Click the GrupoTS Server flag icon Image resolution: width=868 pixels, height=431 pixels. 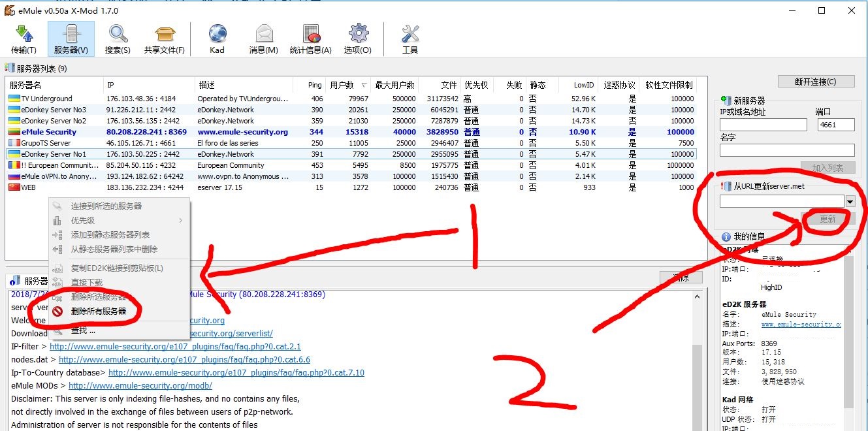click(14, 143)
